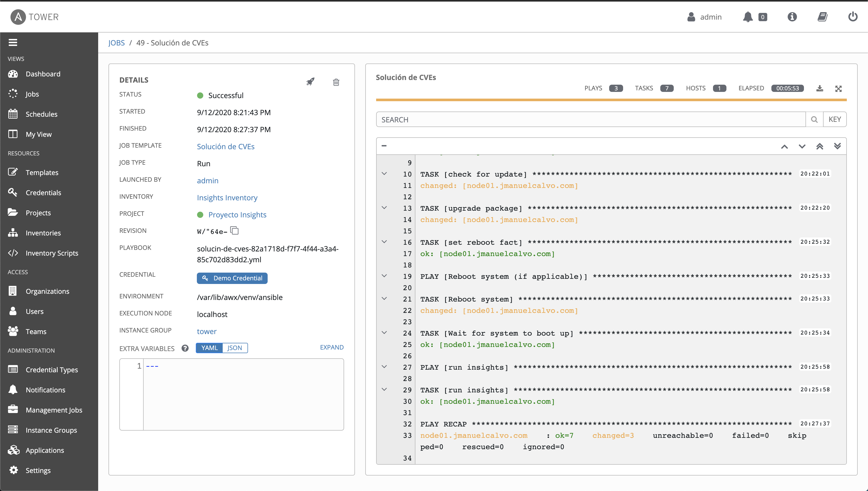
Task: Toggle the hamburger sidebar menu
Action: [x=13, y=42]
